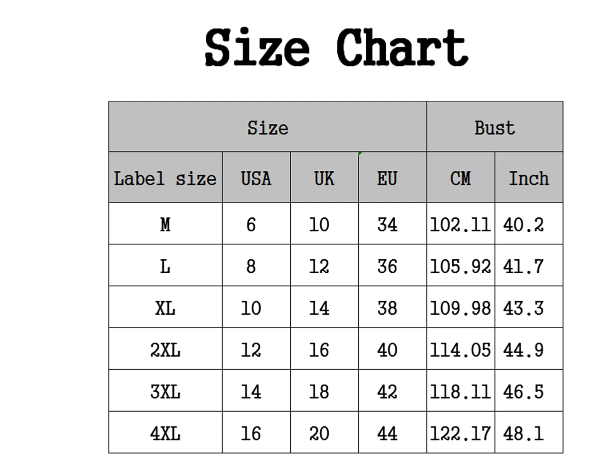Click the Label size column header
This screenshot has width=602, height=464.
[x=165, y=177]
